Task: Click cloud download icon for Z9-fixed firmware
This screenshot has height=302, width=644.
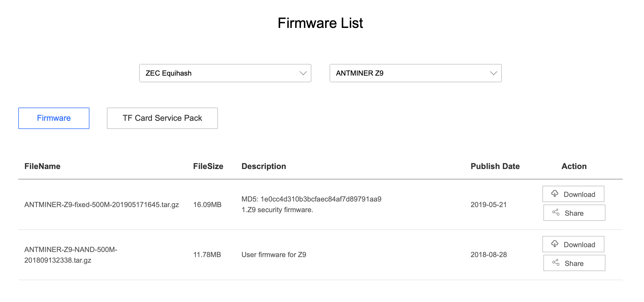Action: coord(555,194)
